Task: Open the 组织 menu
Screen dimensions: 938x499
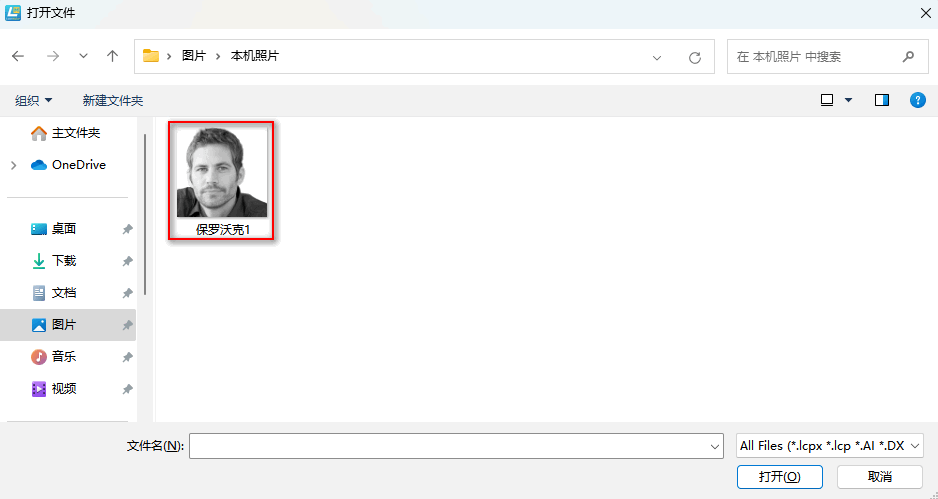Action: click(34, 101)
